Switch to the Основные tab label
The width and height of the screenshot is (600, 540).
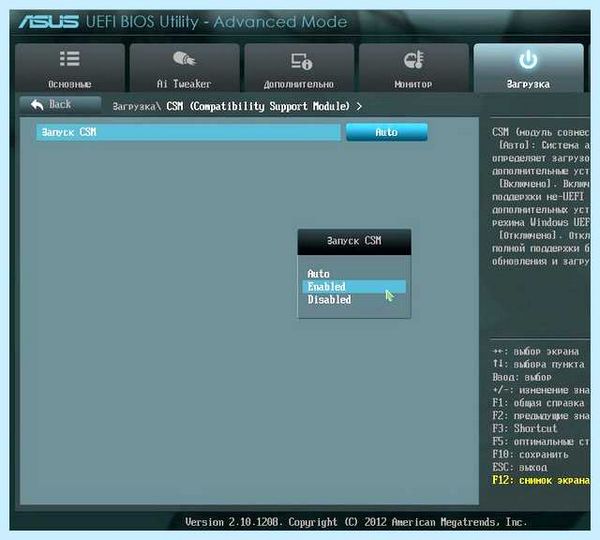click(70, 84)
